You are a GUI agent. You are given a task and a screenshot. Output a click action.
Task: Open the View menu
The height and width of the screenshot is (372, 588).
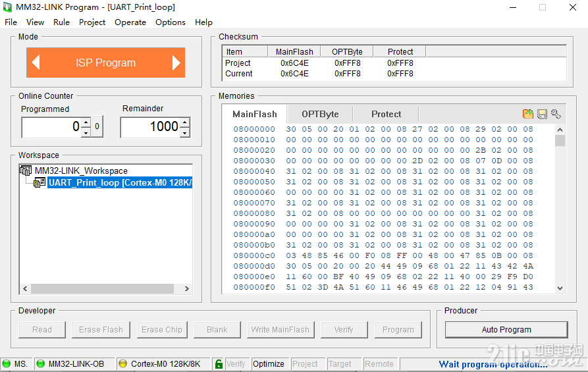click(36, 22)
